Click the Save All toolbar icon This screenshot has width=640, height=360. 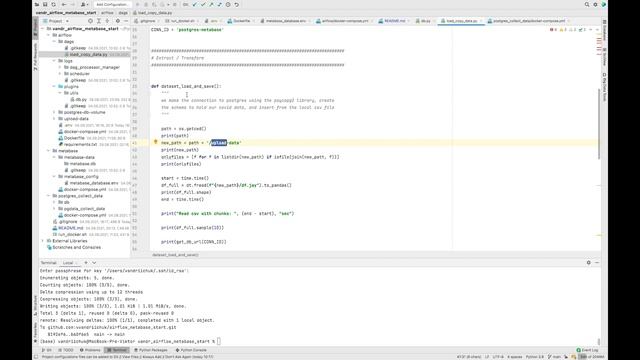pos(45,4)
